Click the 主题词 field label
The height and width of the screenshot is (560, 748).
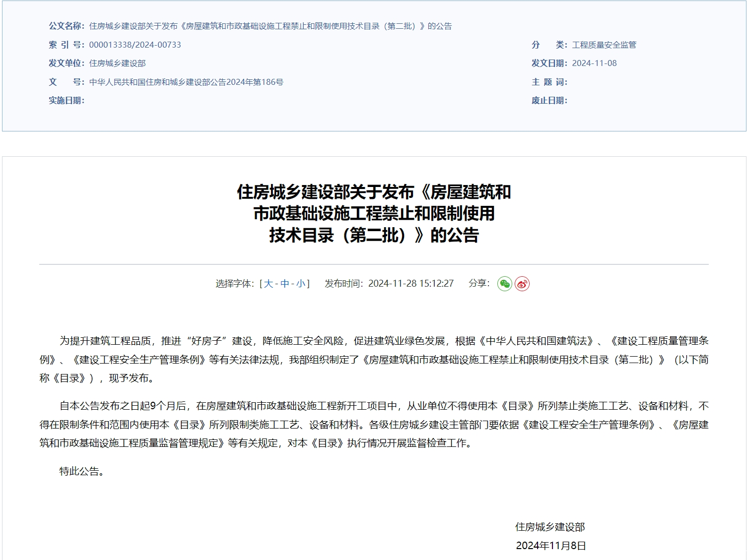click(549, 82)
